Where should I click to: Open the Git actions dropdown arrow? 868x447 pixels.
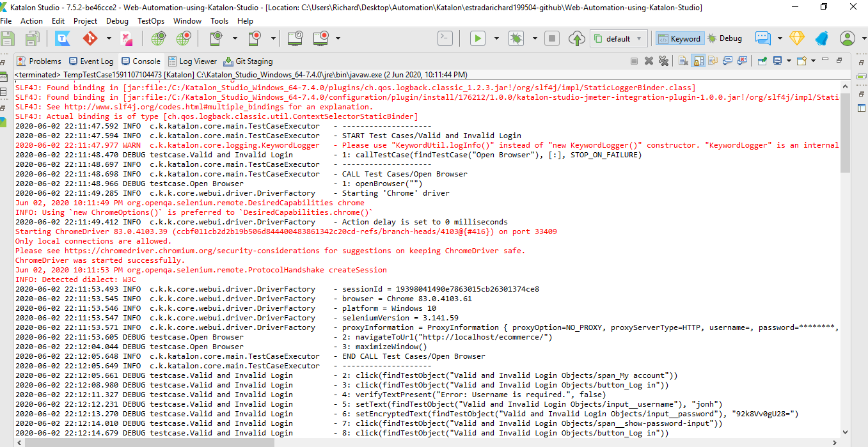[x=109, y=38]
